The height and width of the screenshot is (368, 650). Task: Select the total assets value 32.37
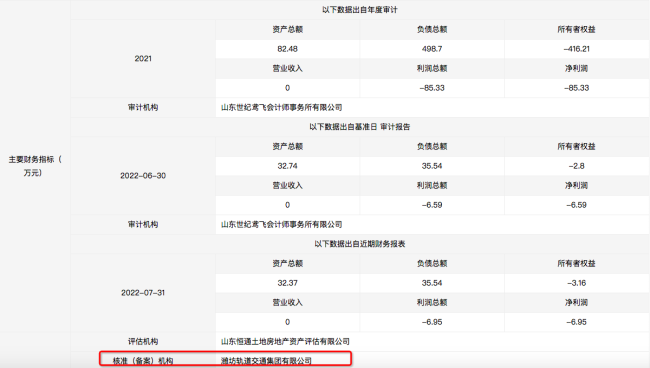pyautogui.click(x=287, y=283)
